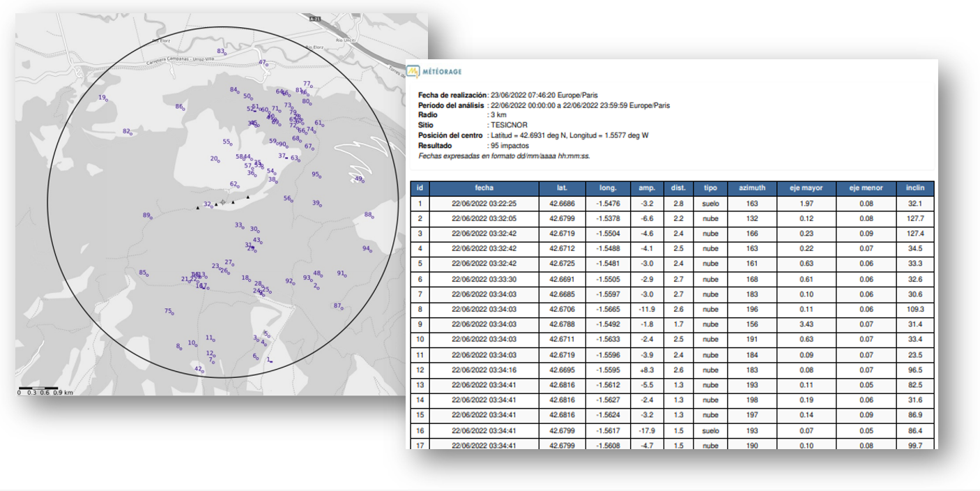Click the 'tipo' column header
The height and width of the screenshot is (491, 980).
710,188
